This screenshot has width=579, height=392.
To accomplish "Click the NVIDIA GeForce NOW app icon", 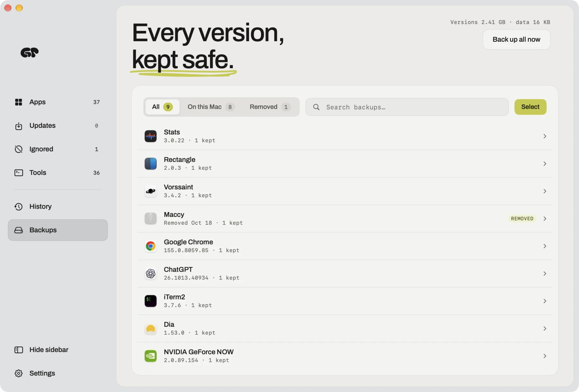I will 151,356.
